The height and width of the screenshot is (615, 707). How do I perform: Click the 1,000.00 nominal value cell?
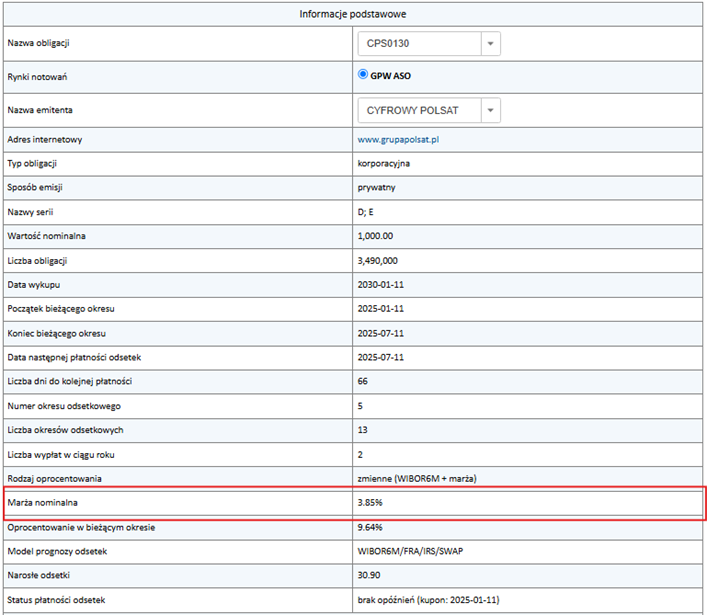[376, 237]
